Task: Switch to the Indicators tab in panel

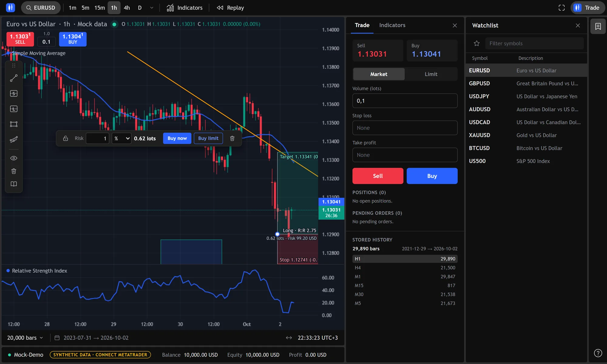Action: [392, 25]
